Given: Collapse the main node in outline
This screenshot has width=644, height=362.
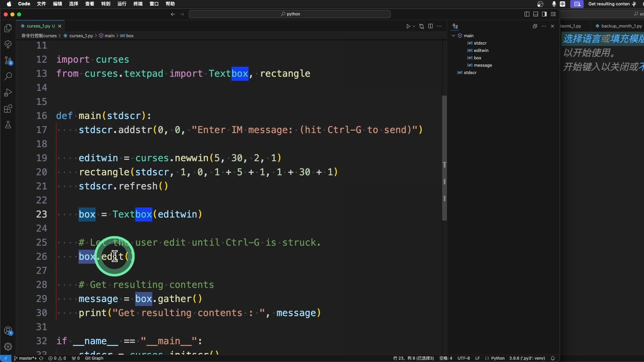Looking at the screenshot, I should [x=453, y=36].
